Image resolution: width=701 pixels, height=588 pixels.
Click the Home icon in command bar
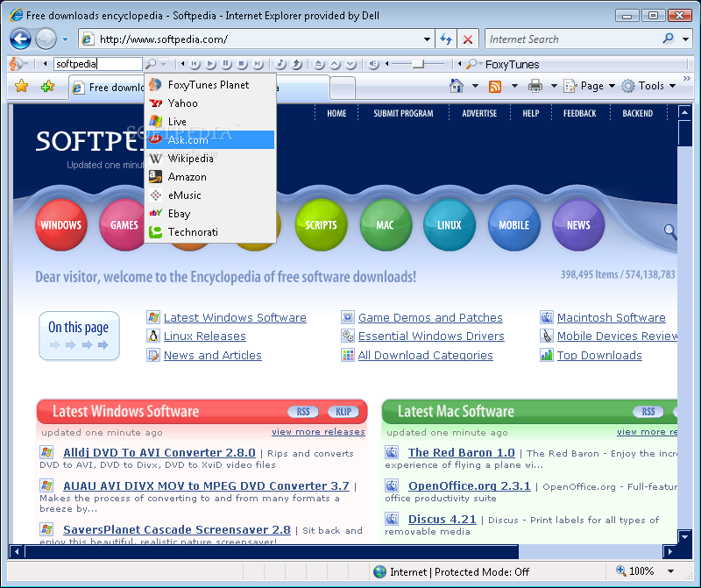coord(457,85)
